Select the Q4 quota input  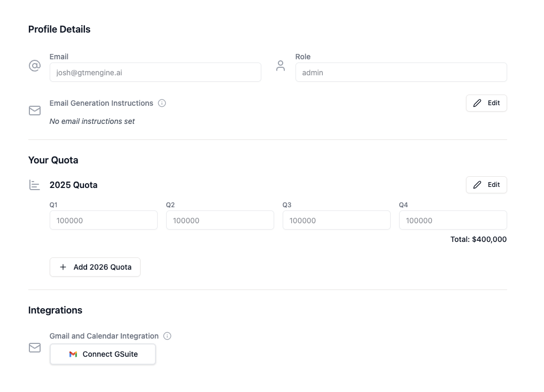tap(453, 220)
